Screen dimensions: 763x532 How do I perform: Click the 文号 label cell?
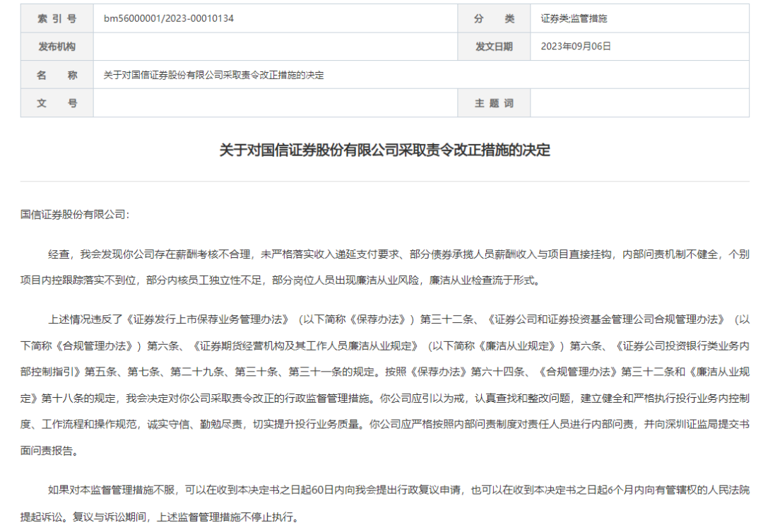tap(57, 103)
